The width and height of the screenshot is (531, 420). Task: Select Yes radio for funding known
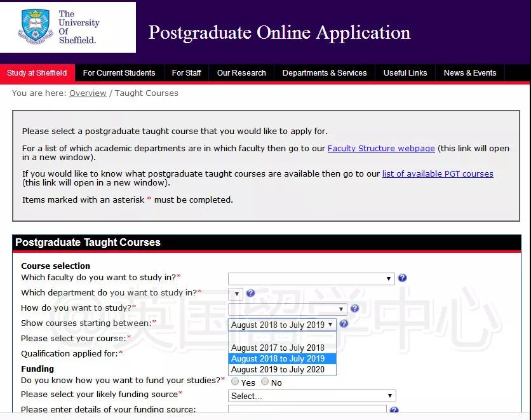(x=235, y=382)
